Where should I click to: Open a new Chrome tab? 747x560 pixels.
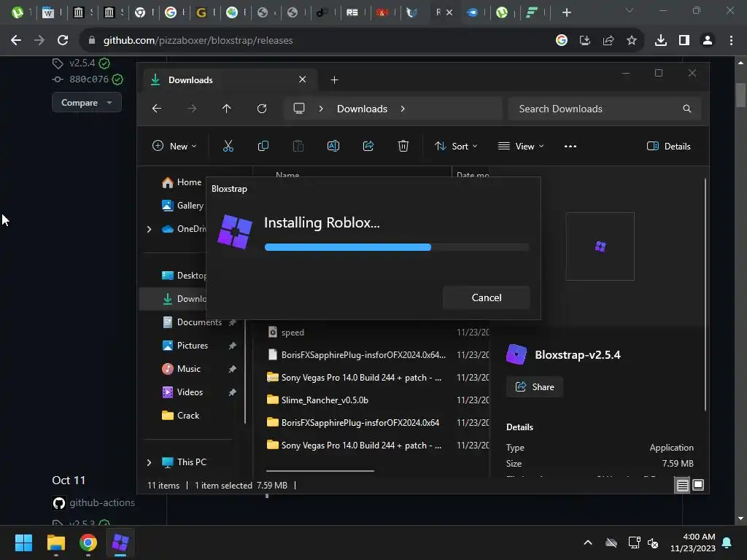tap(566, 12)
